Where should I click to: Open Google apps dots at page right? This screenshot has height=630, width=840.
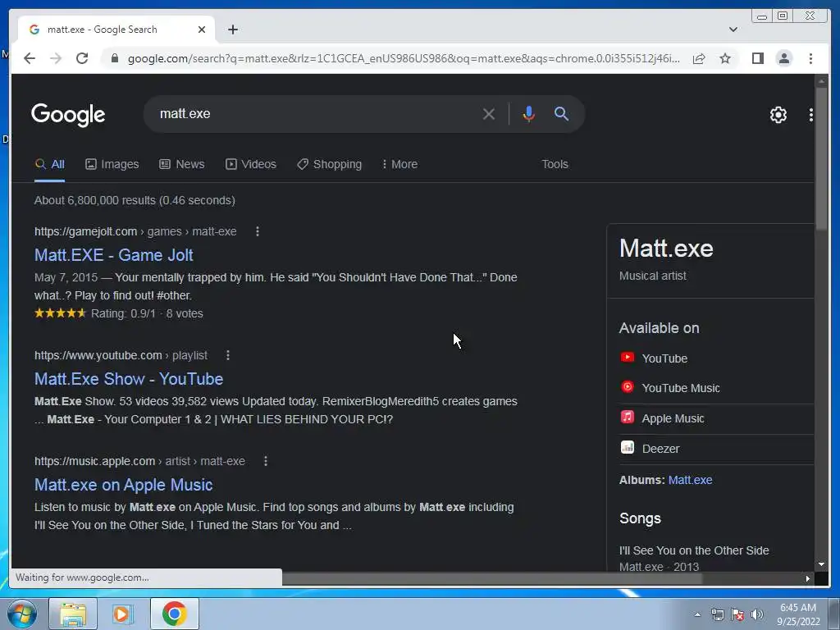point(810,115)
